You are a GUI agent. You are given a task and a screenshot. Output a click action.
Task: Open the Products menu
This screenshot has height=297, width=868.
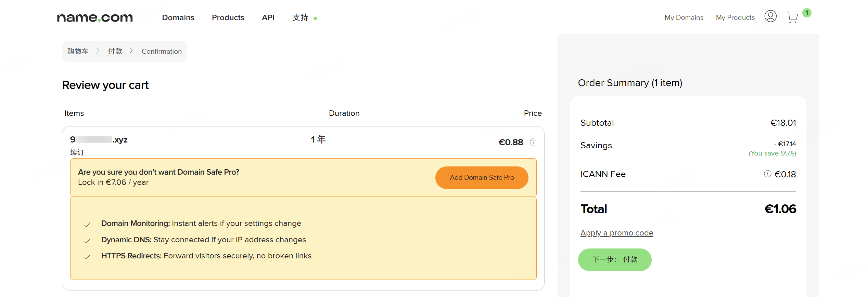tap(228, 17)
